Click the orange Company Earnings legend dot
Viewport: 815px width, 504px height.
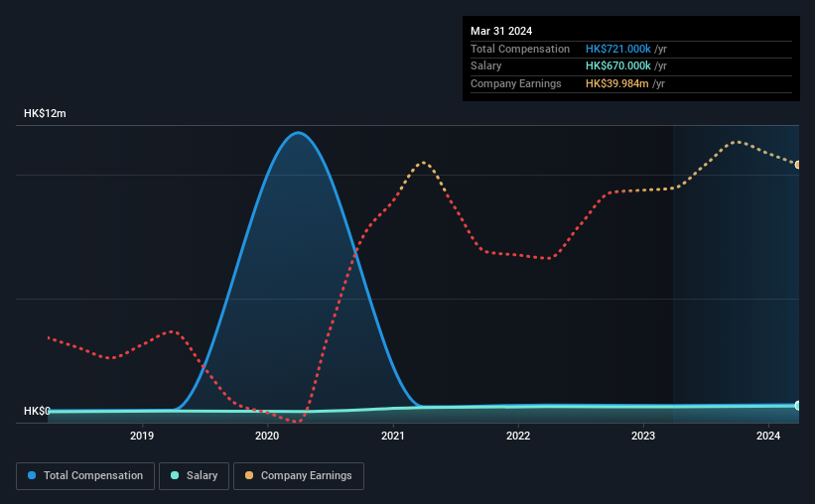coord(249,475)
